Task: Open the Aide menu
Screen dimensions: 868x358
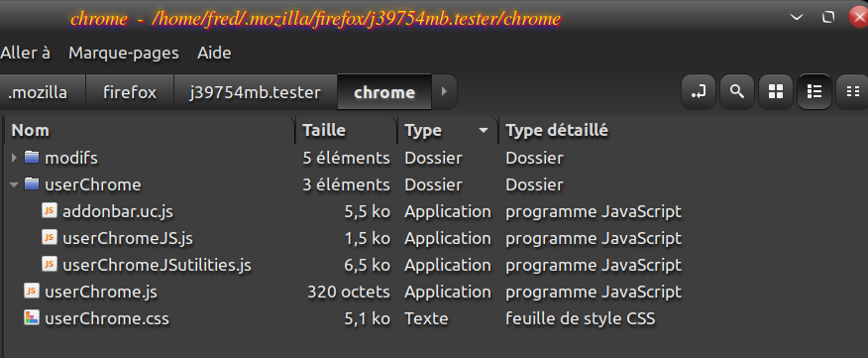Action: [214, 54]
